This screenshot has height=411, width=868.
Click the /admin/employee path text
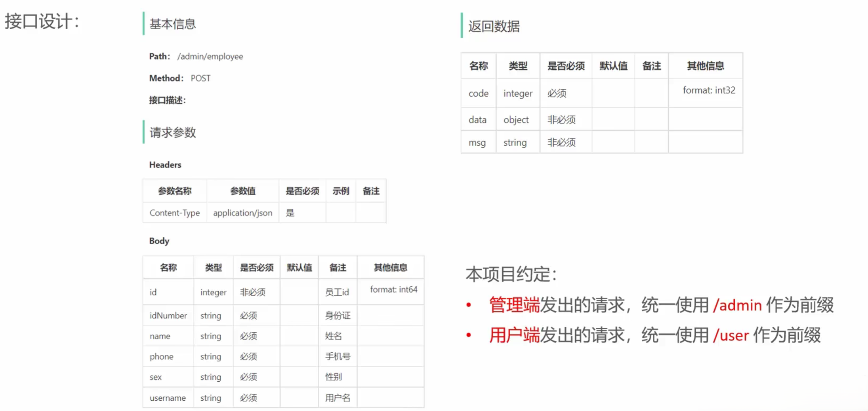point(210,57)
